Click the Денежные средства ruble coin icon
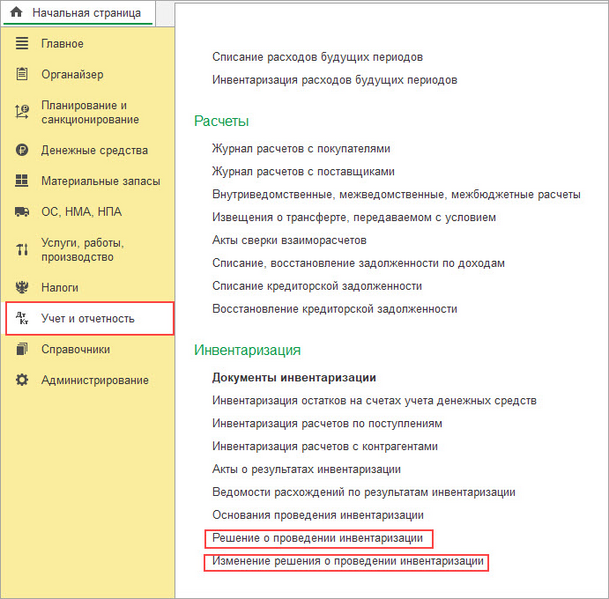This screenshot has width=609, height=599. [22, 151]
